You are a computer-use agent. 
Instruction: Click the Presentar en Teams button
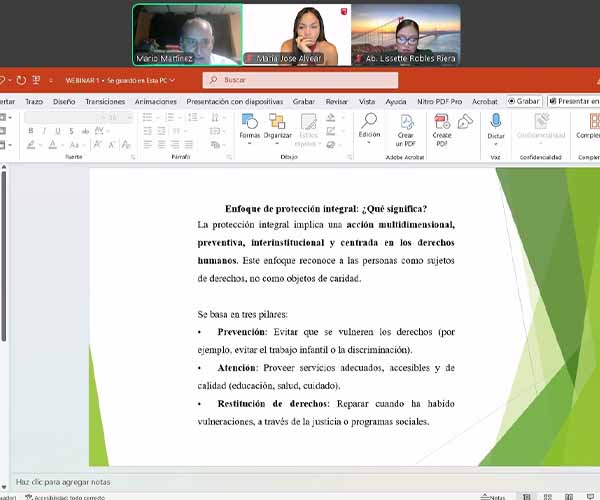pos(574,101)
